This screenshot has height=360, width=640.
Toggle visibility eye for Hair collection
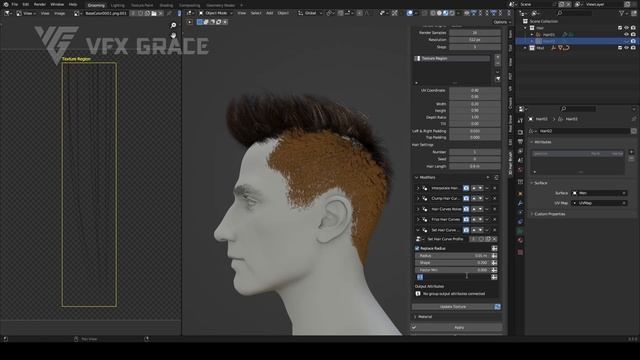(x=627, y=28)
